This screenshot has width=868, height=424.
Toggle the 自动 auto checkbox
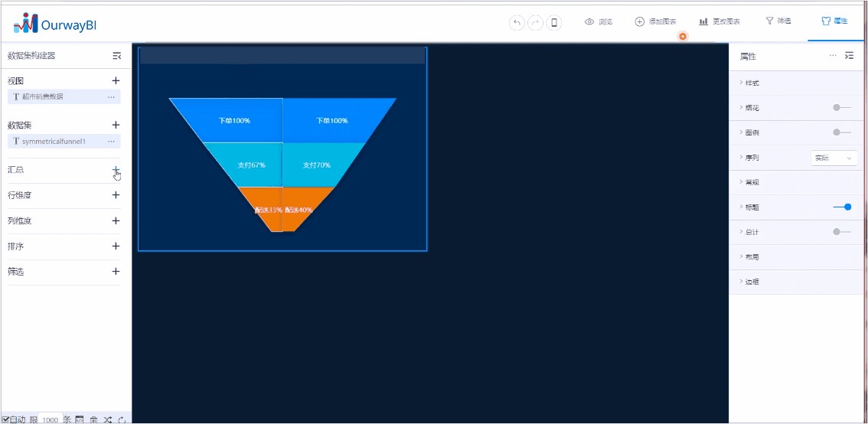(x=5, y=419)
